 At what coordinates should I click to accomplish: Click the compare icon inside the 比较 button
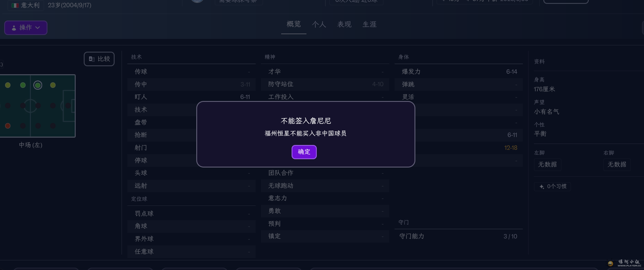click(92, 59)
